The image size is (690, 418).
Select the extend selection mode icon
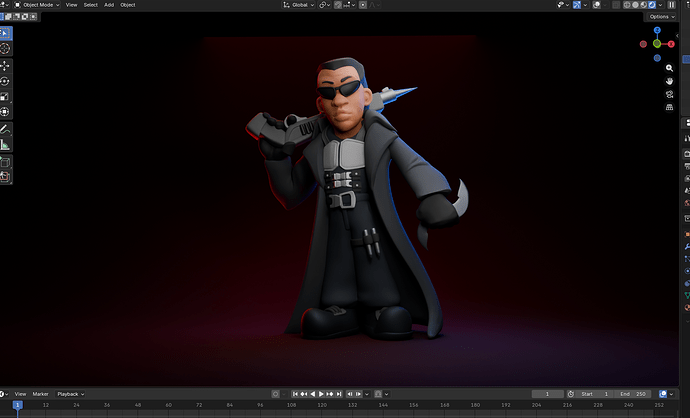(x=8, y=17)
